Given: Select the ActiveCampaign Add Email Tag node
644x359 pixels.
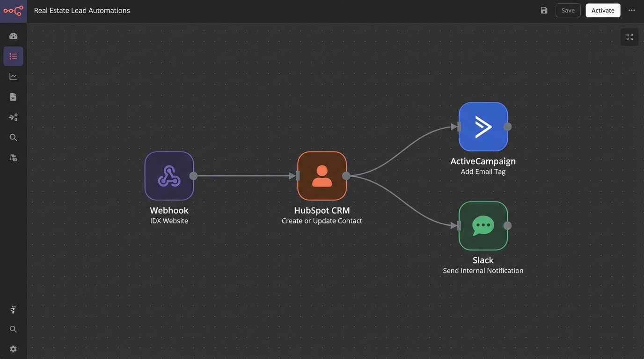Looking at the screenshot, I should click(x=483, y=127).
